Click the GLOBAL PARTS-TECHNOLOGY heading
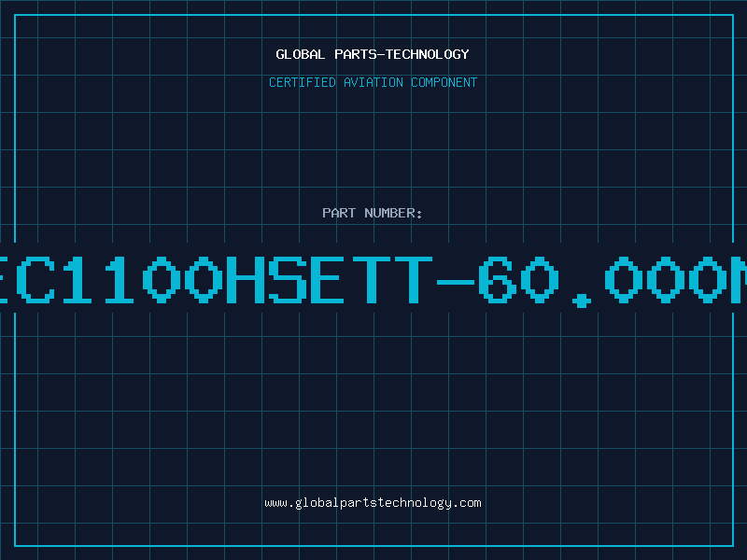Screen dimensions: 747x560 (x=373, y=54)
